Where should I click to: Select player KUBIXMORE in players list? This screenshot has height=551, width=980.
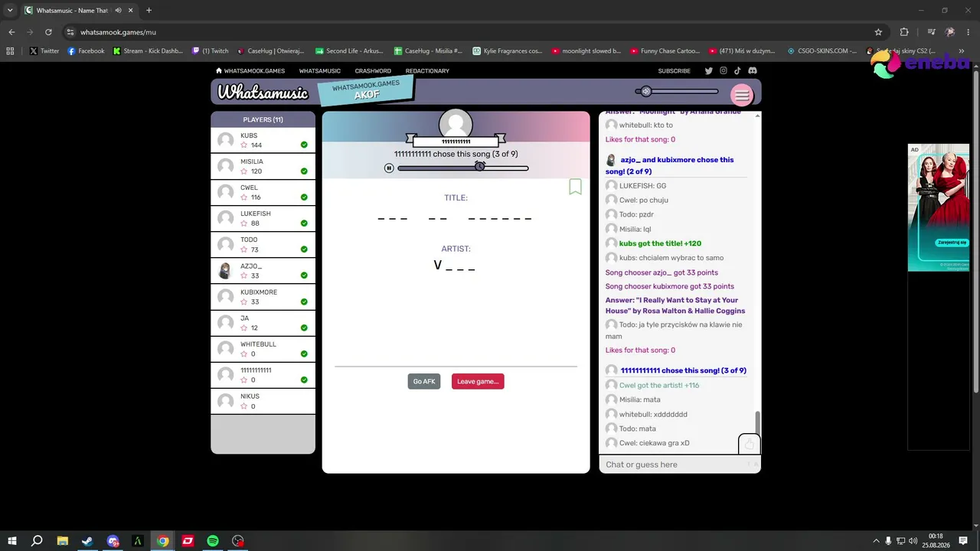[x=263, y=297]
